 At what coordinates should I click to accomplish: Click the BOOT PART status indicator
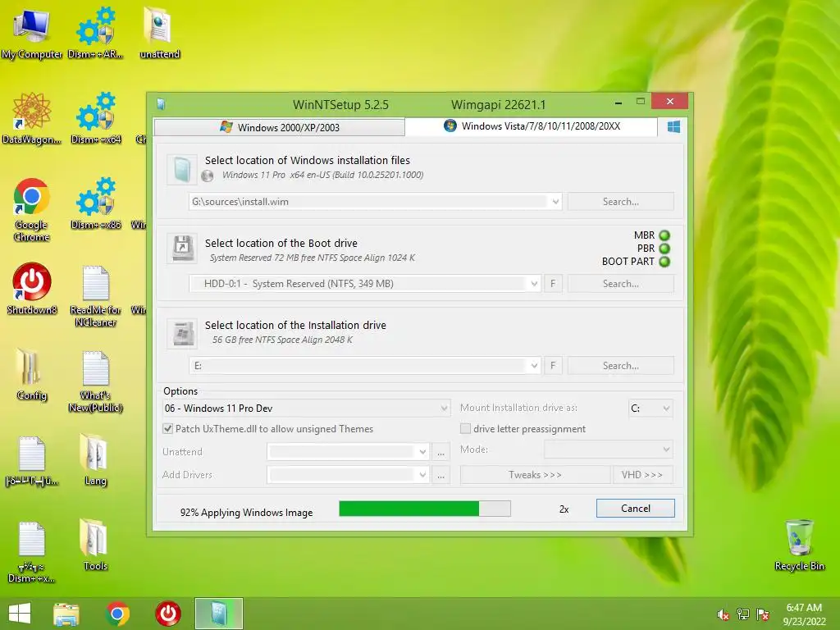click(664, 262)
